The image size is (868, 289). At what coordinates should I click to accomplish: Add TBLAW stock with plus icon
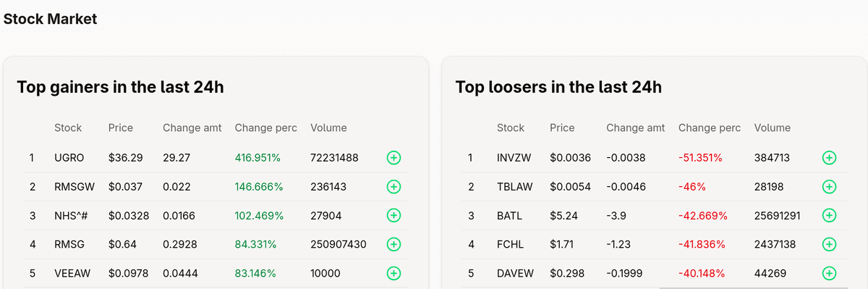pyautogui.click(x=830, y=186)
